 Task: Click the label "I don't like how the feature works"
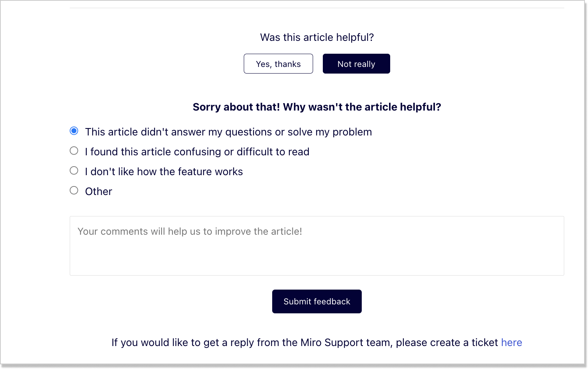point(164,172)
